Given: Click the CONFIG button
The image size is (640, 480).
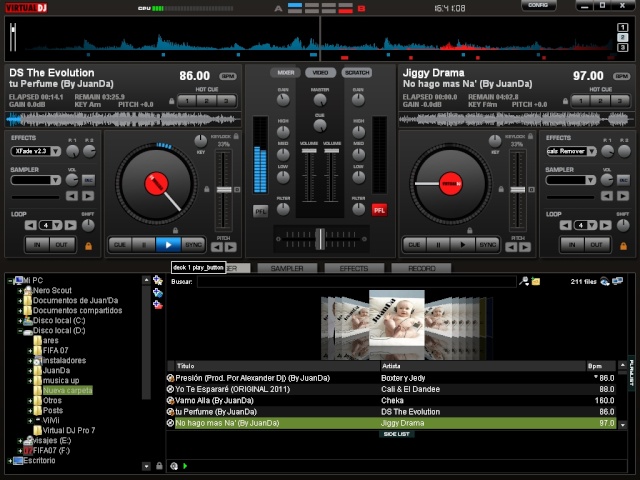Looking at the screenshot, I should 538,5.
